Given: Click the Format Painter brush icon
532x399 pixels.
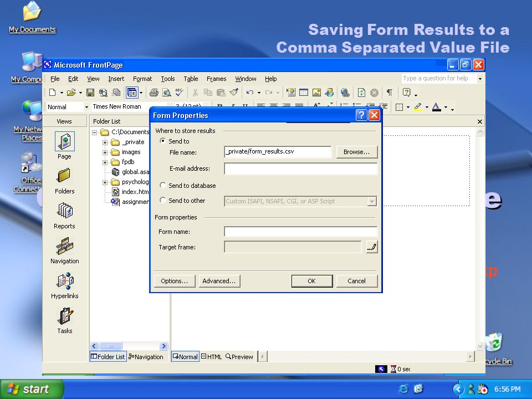Looking at the screenshot, I should (x=234, y=93).
